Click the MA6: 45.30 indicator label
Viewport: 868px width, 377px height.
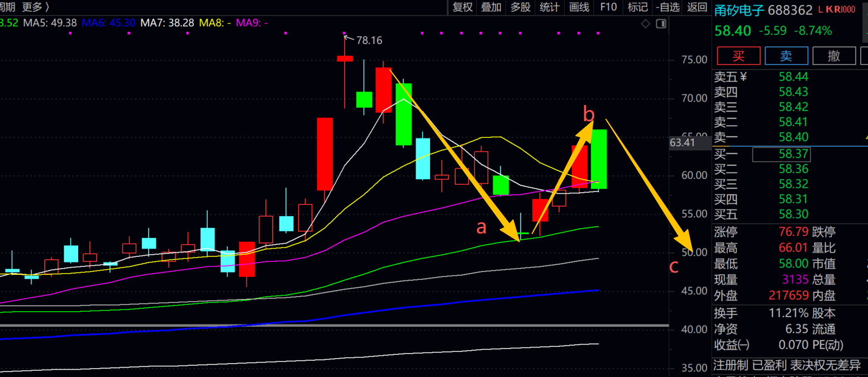point(109,23)
